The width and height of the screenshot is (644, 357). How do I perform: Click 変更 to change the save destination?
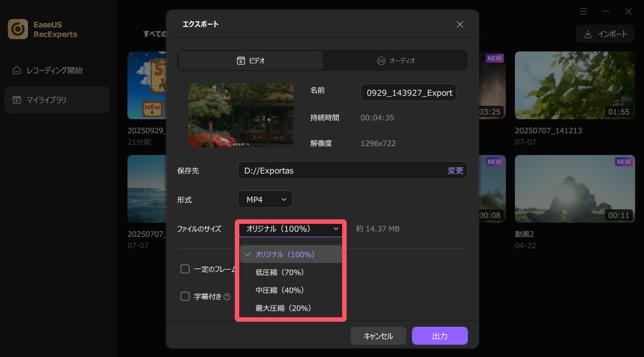point(455,170)
